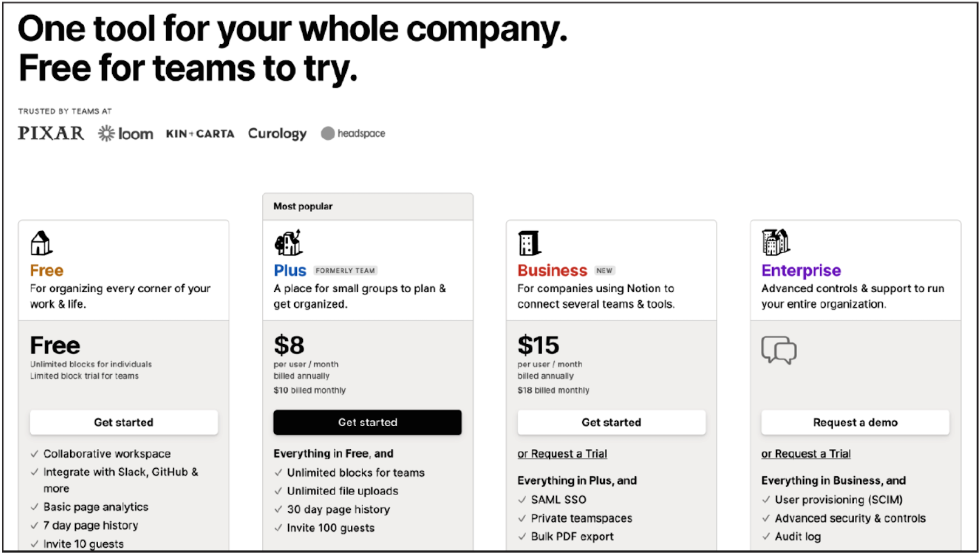The height and width of the screenshot is (553, 980).
Task: Click the Headspace logo
Action: point(353,133)
